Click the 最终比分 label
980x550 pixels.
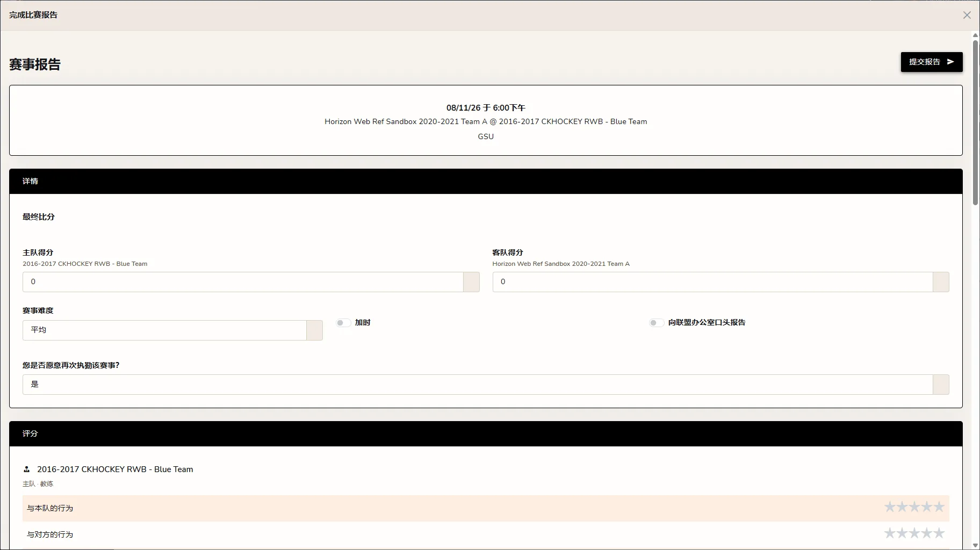(39, 217)
